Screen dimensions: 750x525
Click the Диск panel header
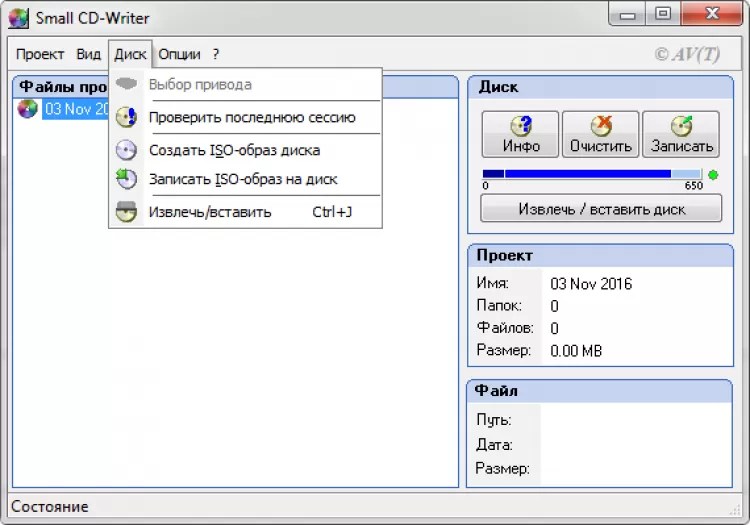(600, 87)
